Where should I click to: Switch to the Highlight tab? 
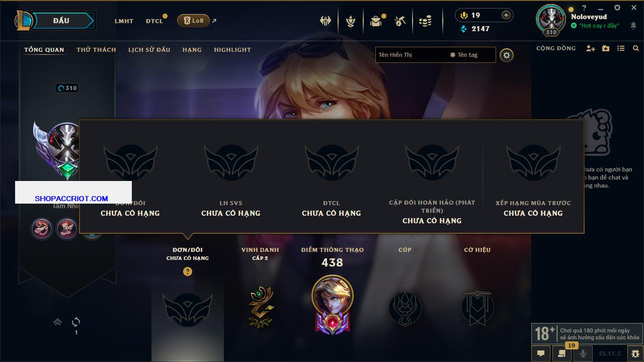(x=232, y=50)
